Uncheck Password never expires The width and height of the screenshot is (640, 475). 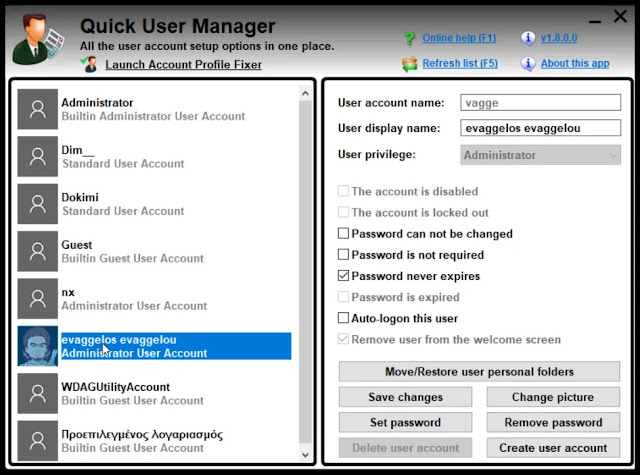pyautogui.click(x=343, y=276)
